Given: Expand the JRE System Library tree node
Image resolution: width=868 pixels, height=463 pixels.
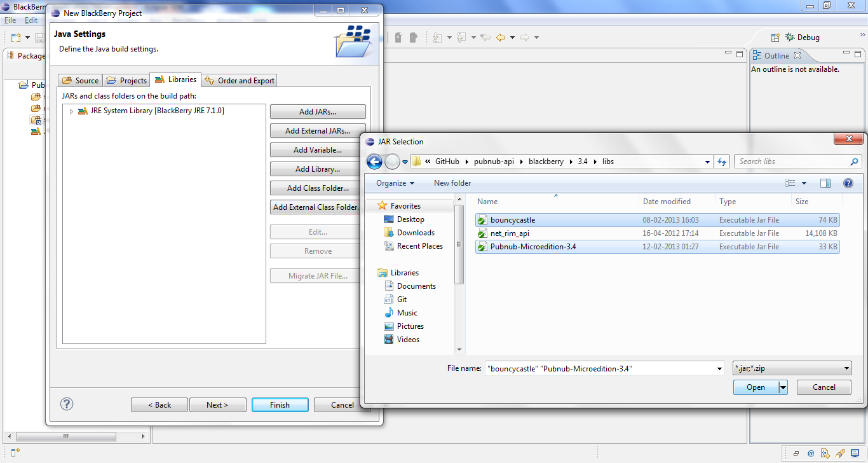Looking at the screenshot, I should (x=71, y=110).
